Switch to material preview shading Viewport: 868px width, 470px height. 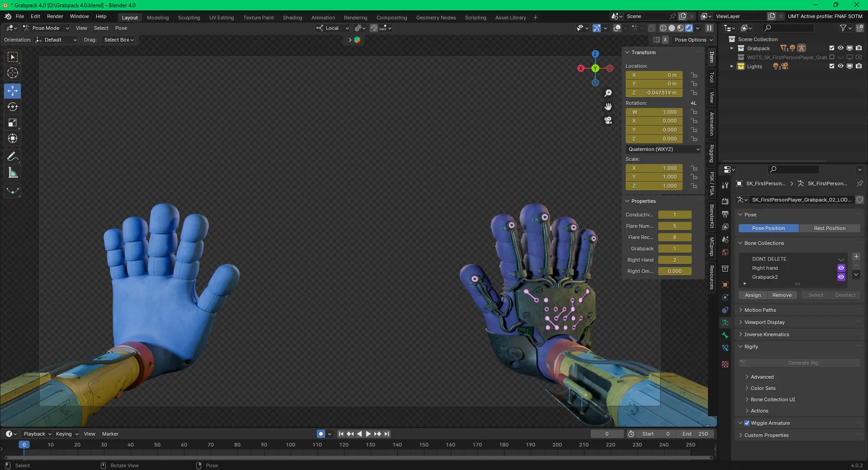click(x=680, y=28)
